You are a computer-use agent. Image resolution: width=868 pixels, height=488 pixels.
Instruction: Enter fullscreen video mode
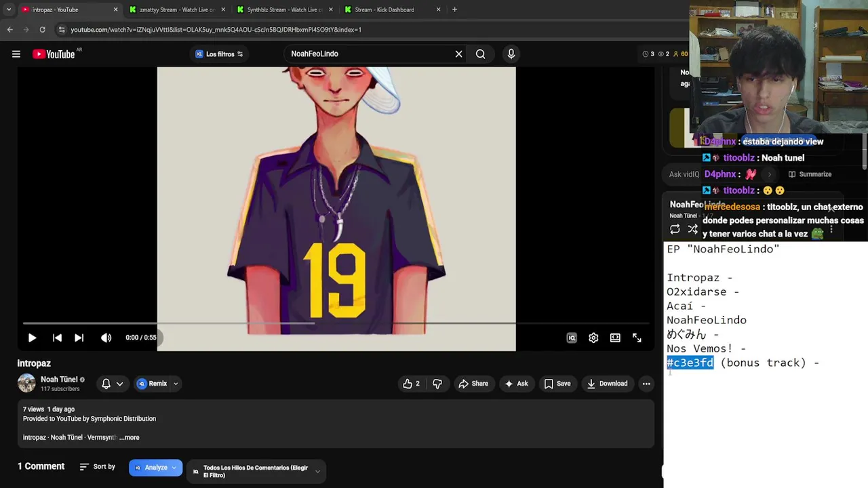(x=637, y=338)
